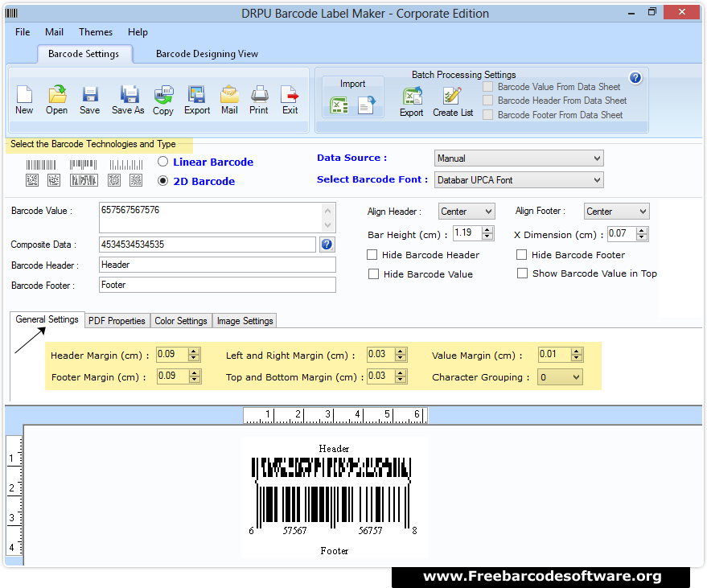Image resolution: width=707 pixels, height=588 pixels.
Task: Click the Barcode Value text field
Action: pyautogui.click(x=217, y=217)
